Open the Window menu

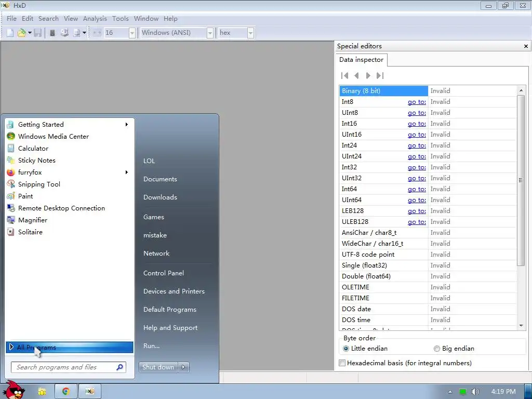pyautogui.click(x=146, y=19)
